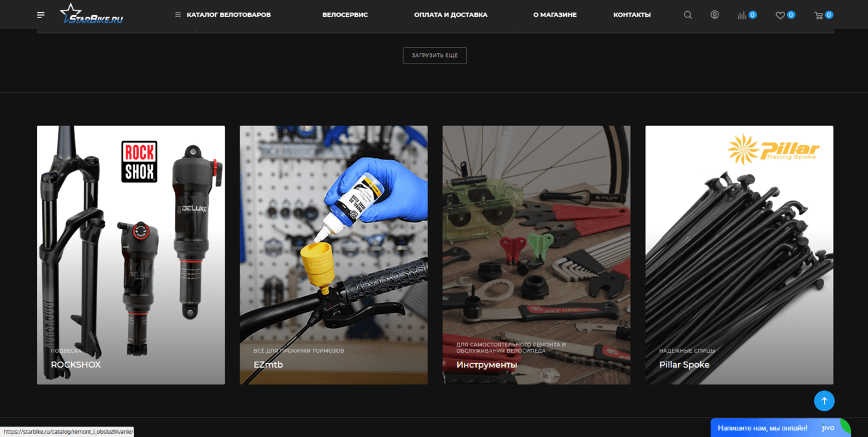The width and height of the screenshot is (868, 437).
Task: Click Загрузить еще button
Action: pos(435,55)
